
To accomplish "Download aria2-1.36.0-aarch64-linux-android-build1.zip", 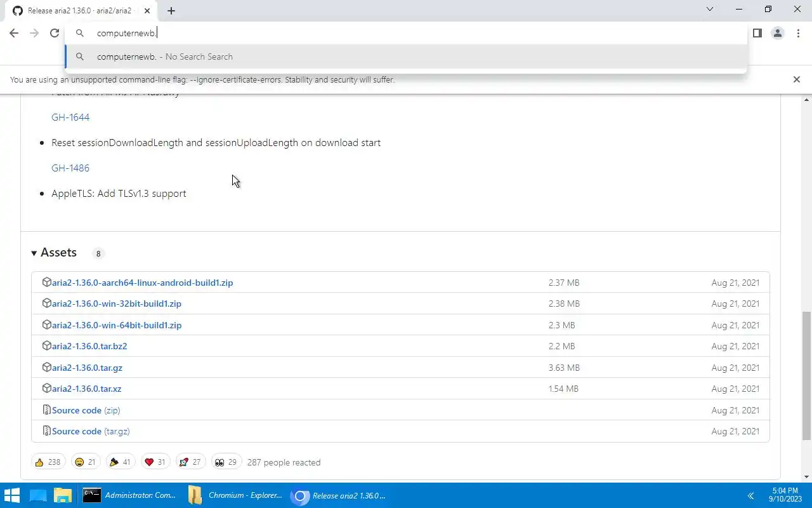I will (142, 283).
